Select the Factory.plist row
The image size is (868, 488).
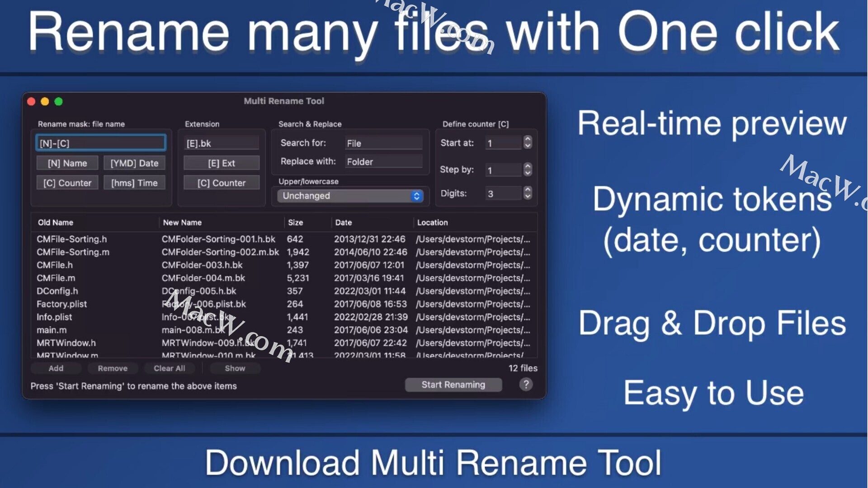[284, 304]
